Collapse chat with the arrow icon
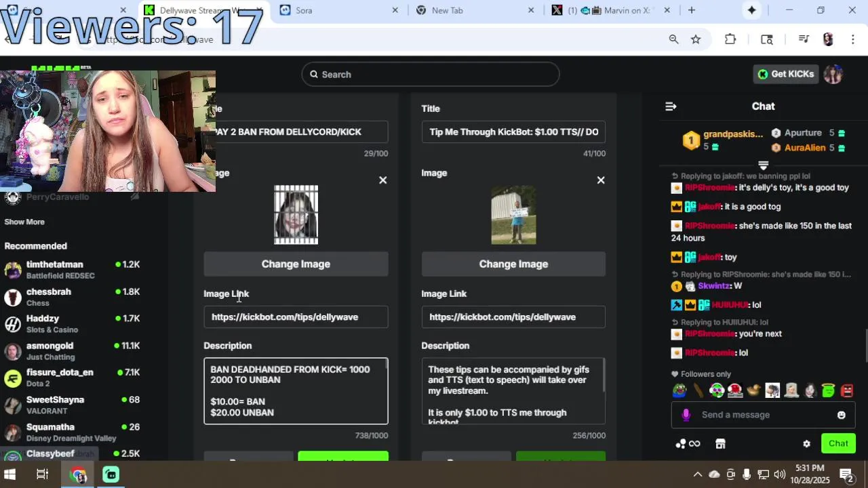Screen dimensions: 868x488 (x=671, y=106)
